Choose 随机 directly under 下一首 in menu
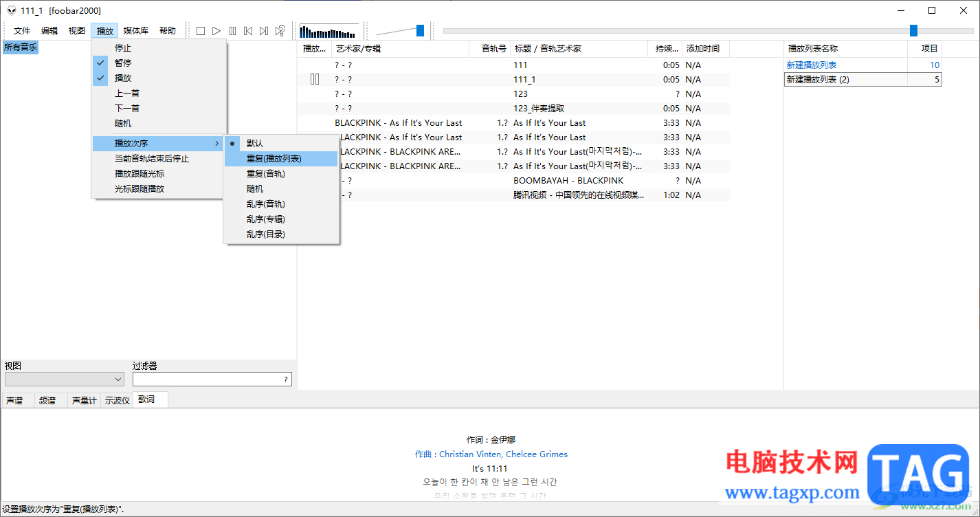Image resolution: width=980 pixels, height=517 pixels. point(159,123)
